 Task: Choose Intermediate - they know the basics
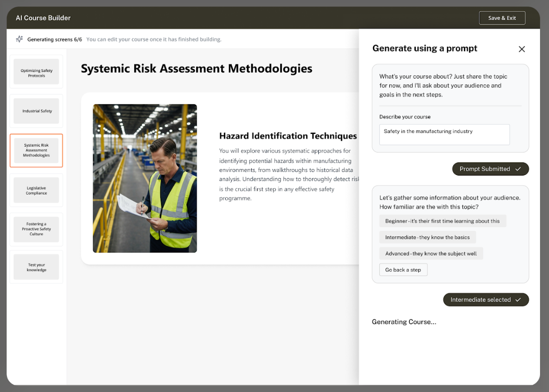(427, 237)
